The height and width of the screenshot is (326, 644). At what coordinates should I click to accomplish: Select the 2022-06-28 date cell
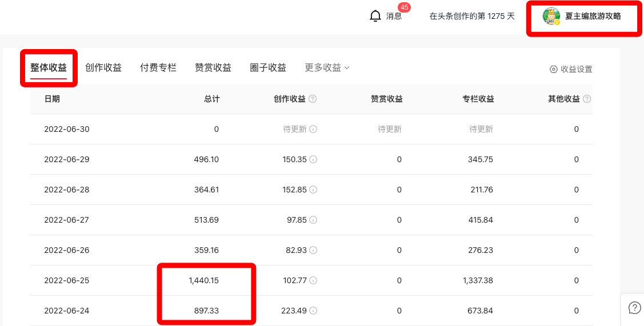tap(67, 190)
